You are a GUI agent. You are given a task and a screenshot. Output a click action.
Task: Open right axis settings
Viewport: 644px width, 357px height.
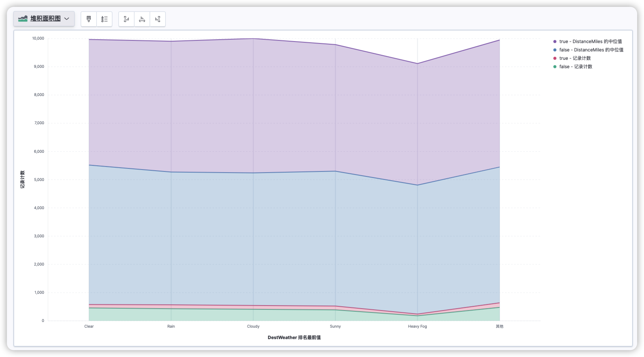(x=157, y=19)
